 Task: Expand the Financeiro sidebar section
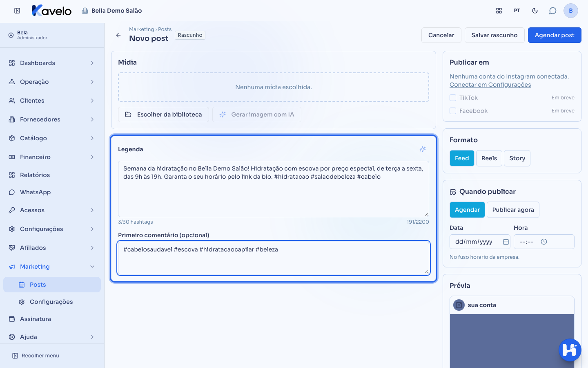(52, 157)
